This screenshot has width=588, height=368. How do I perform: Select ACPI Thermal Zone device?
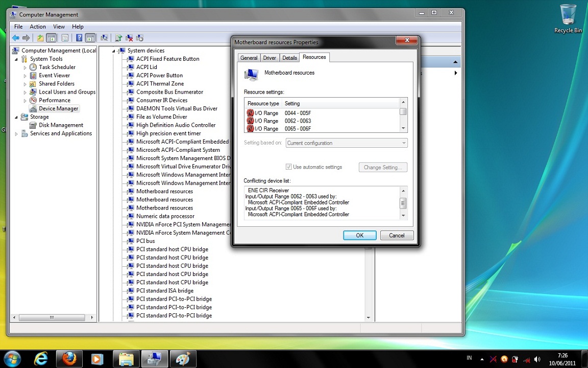(x=160, y=84)
